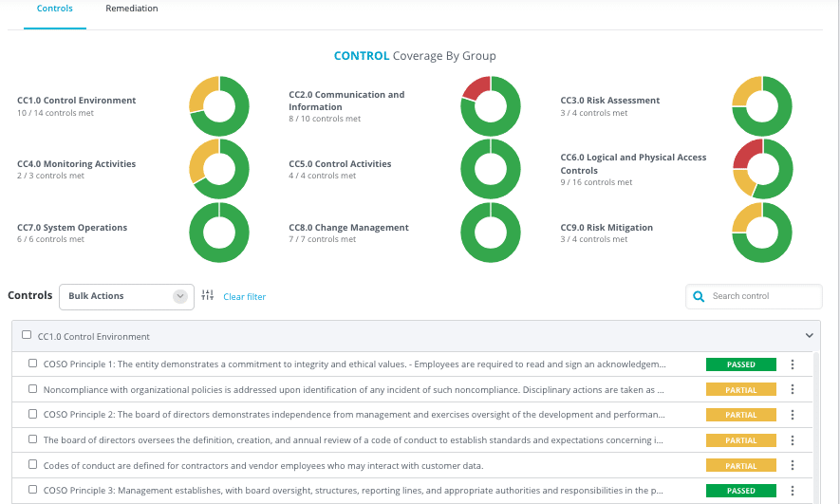
Task: Select the CC2.0 Communication and Information heading
Action: [x=346, y=101]
